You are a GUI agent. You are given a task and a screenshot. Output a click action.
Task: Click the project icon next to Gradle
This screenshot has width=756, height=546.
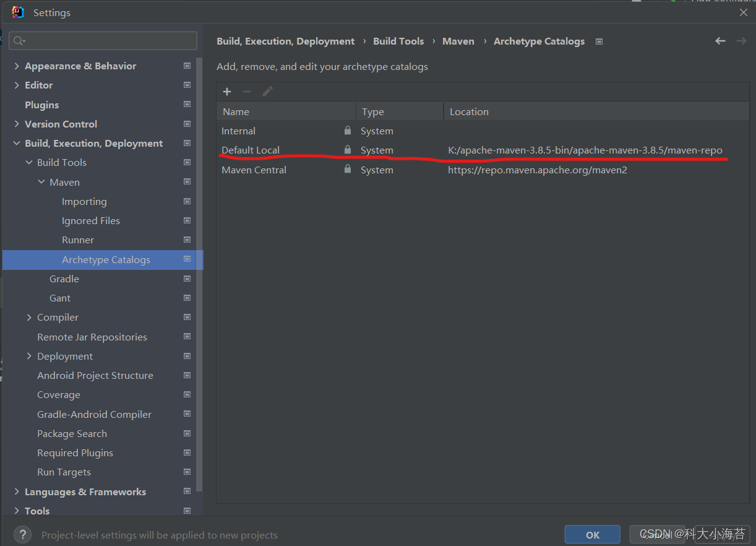click(x=187, y=279)
